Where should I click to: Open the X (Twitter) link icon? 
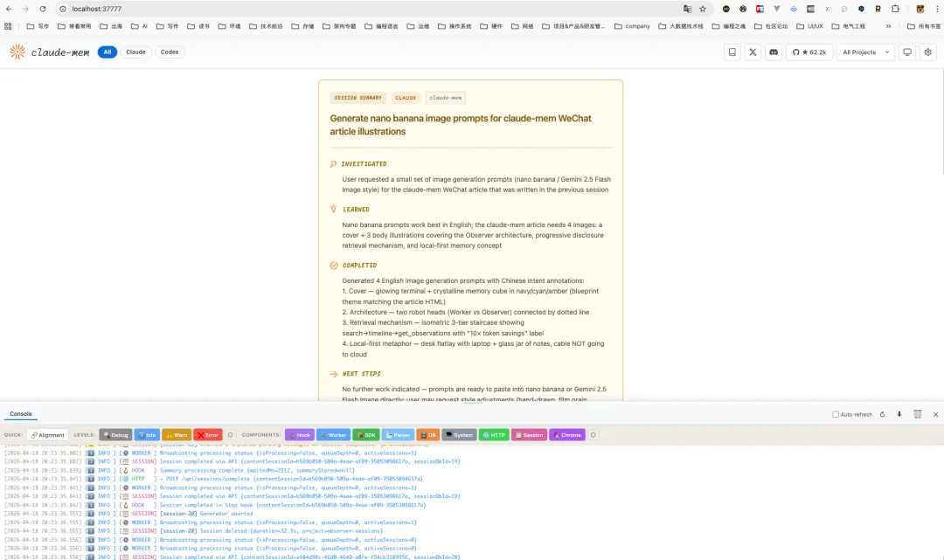[x=753, y=52]
